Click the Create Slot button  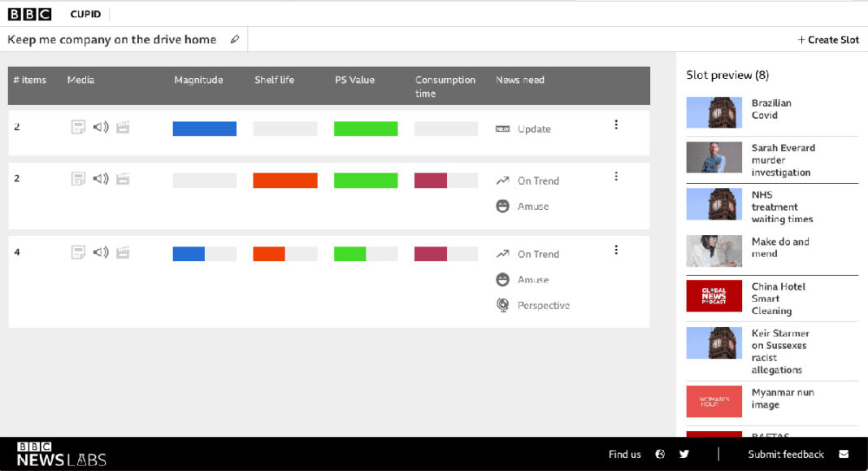[828, 40]
